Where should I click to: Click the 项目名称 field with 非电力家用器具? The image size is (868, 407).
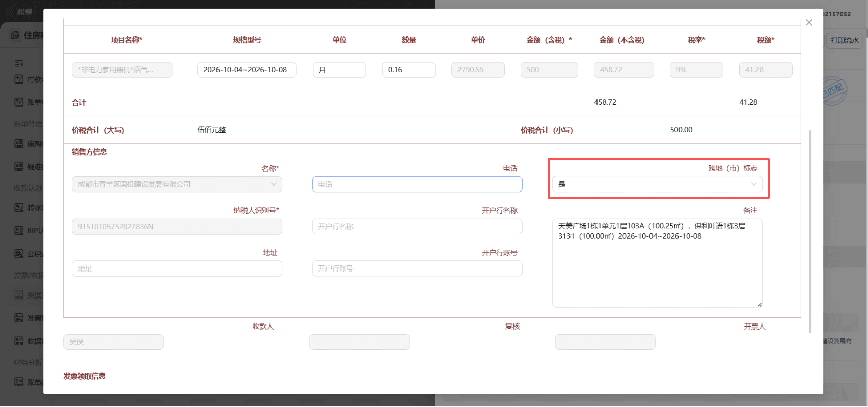pyautogui.click(x=122, y=70)
